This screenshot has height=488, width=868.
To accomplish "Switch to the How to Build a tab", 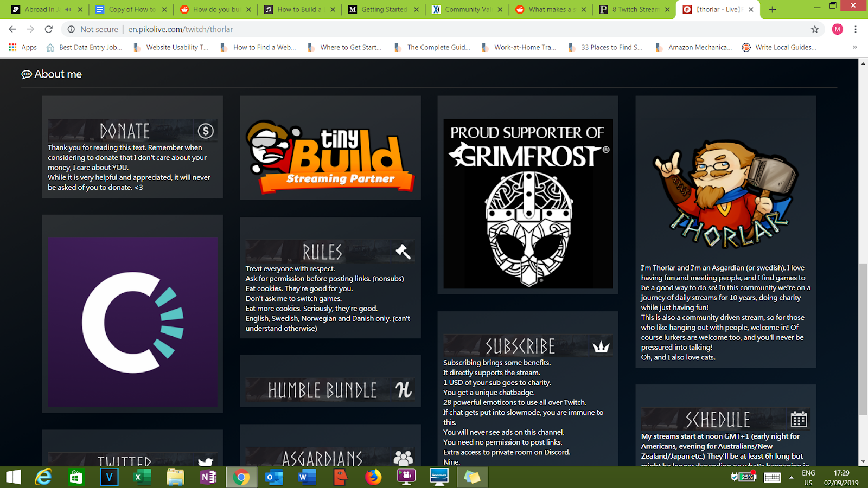I will point(299,9).
